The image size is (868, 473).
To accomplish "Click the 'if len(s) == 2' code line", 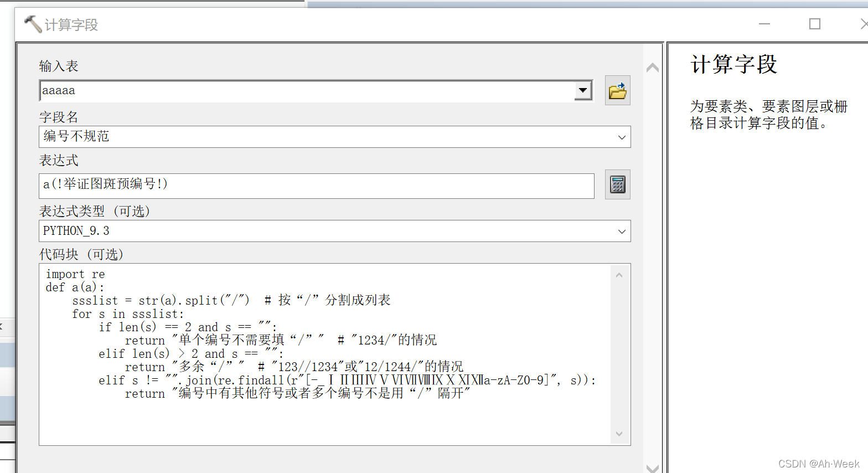I will pyautogui.click(x=188, y=327).
